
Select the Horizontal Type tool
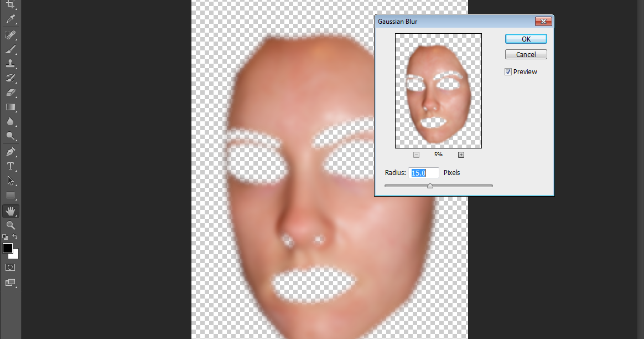tap(11, 166)
